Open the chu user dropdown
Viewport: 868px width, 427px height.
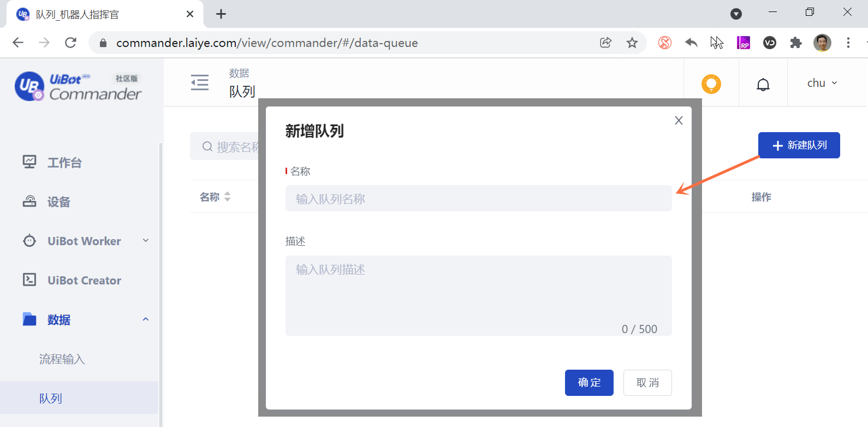pos(822,83)
